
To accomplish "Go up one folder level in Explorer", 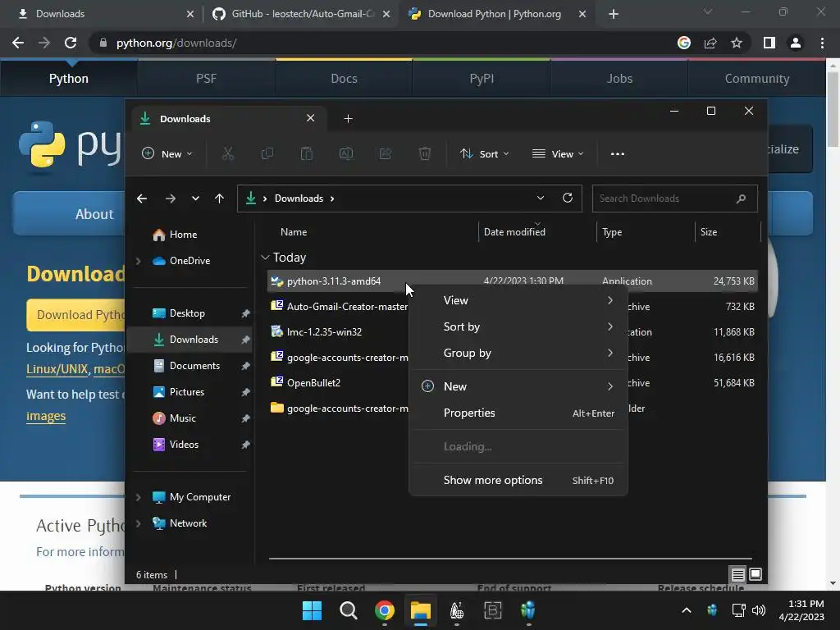I will 219,199.
